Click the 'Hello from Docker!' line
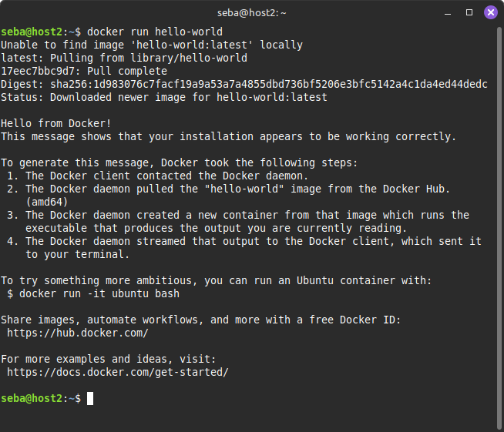 click(56, 123)
